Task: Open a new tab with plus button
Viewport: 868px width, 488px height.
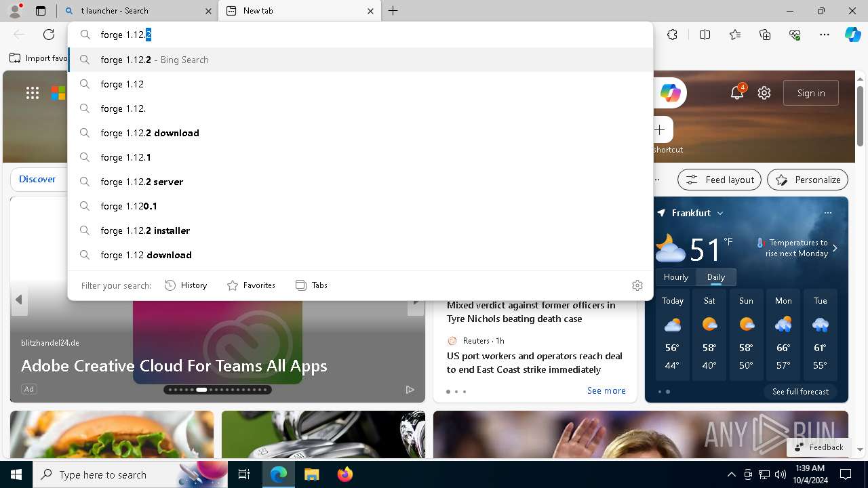Action: [x=393, y=11]
